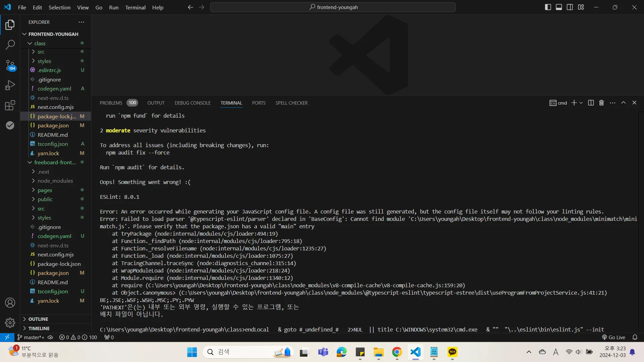Open errors and warnings status item

point(78,337)
